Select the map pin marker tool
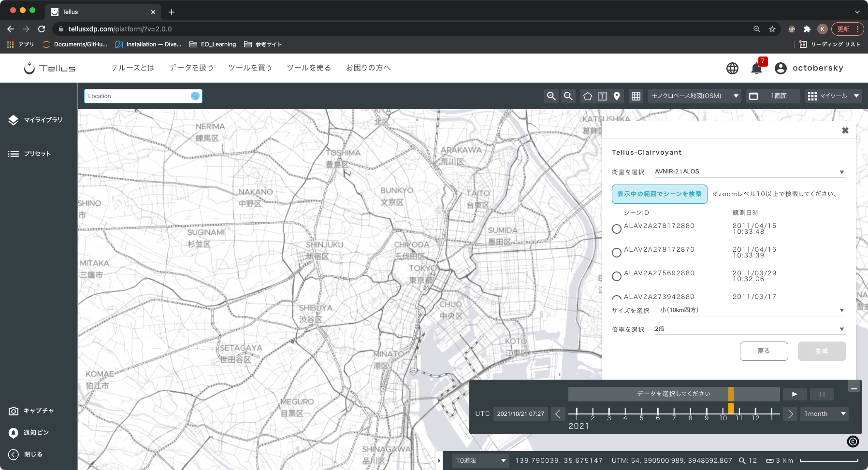This screenshot has width=868, height=470. click(x=617, y=96)
